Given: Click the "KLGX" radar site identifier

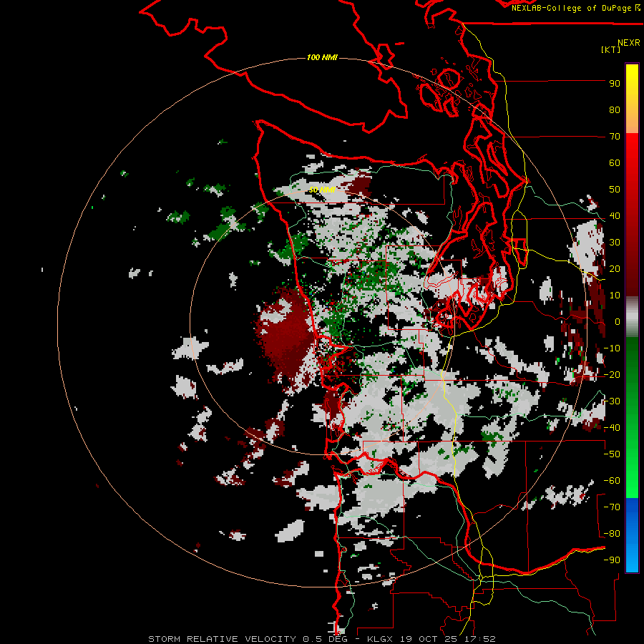Looking at the screenshot, I should tap(381, 639).
